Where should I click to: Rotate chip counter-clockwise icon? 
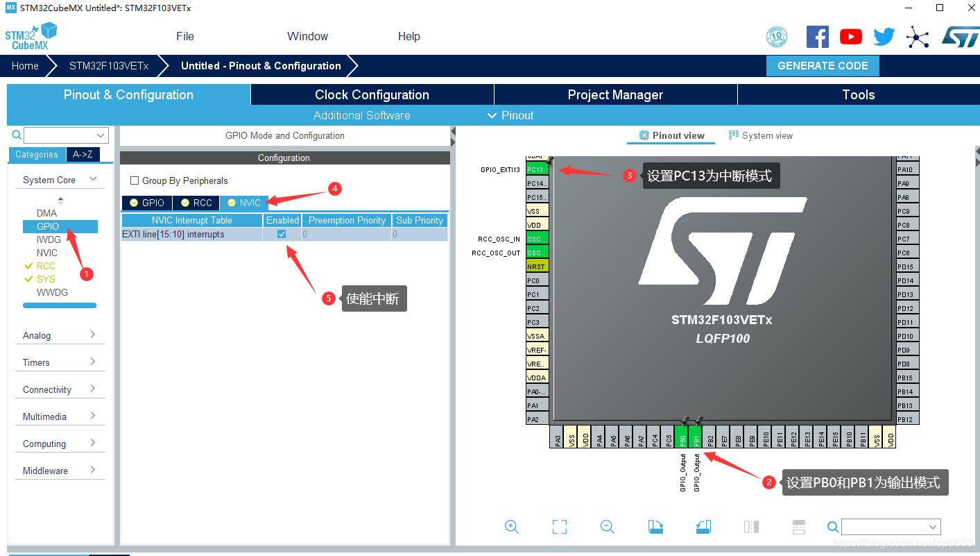pos(703,527)
